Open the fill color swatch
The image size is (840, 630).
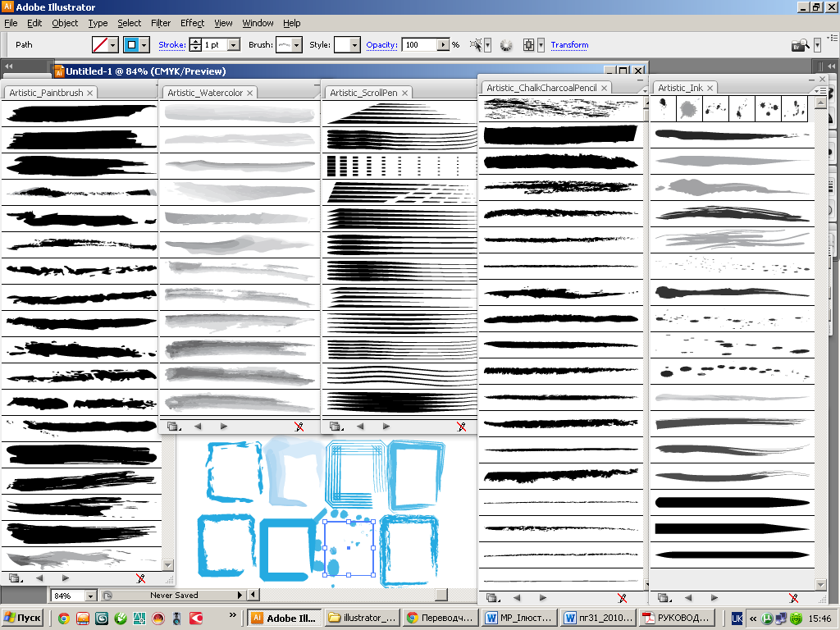(x=100, y=45)
